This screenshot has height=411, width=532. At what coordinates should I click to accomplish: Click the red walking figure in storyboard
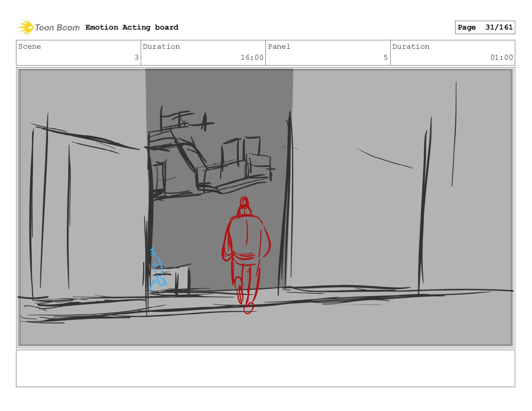[x=246, y=255]
